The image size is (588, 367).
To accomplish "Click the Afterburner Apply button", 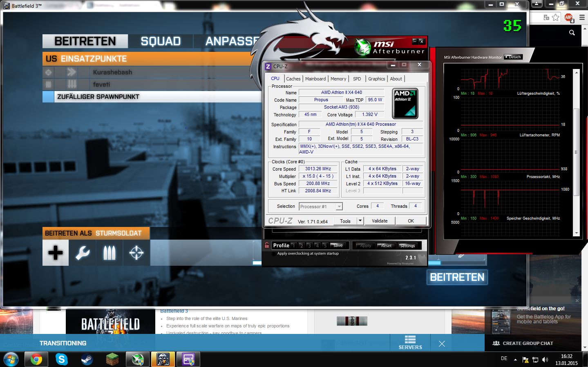I will (365, 246).
